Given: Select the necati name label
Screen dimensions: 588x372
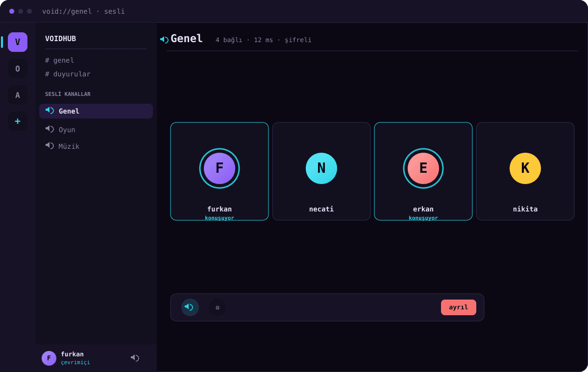Looking at the screenshot, I should [x=321, y=209].
